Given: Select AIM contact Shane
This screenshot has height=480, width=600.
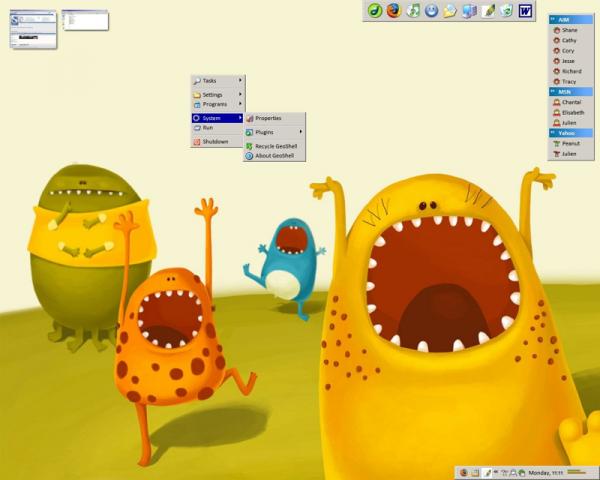Looking at the screenshot, I should point(569,30).
